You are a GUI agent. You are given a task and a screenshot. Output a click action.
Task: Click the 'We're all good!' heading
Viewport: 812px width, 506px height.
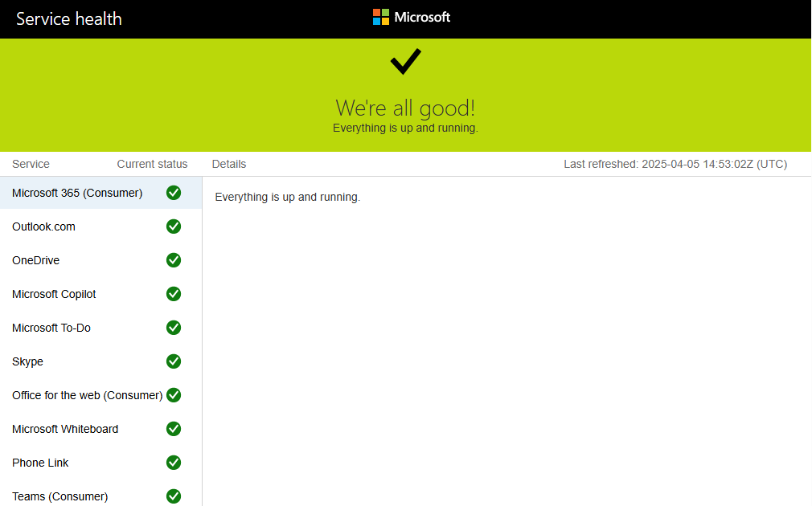405,108
